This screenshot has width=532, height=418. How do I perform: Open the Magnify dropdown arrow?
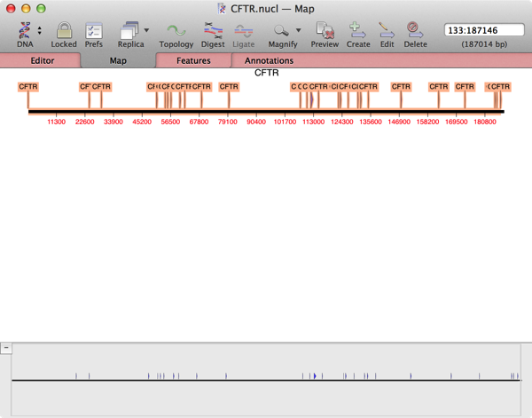[x=298, y=30]
